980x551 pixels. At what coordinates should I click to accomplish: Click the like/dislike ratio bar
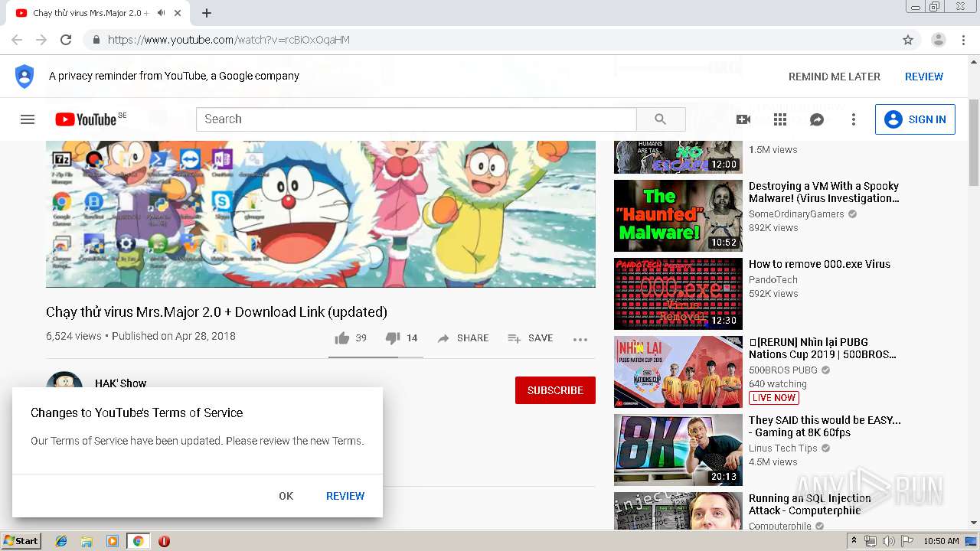point(376,357)
